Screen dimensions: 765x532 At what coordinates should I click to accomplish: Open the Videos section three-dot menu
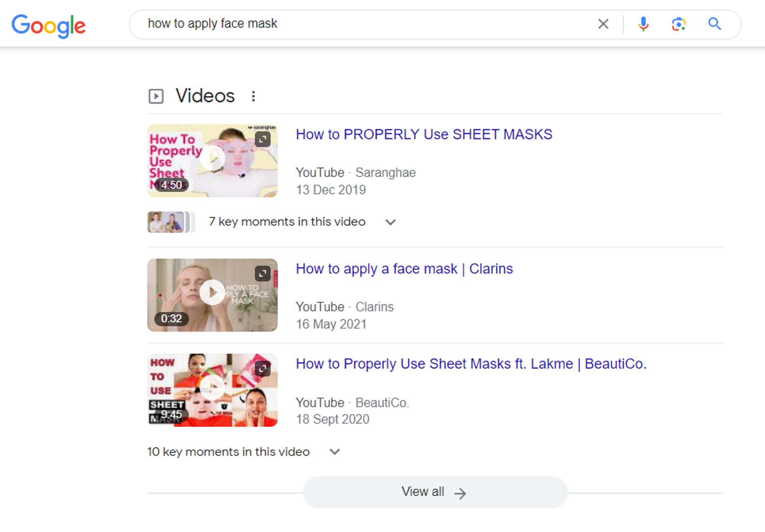(253, 96)
